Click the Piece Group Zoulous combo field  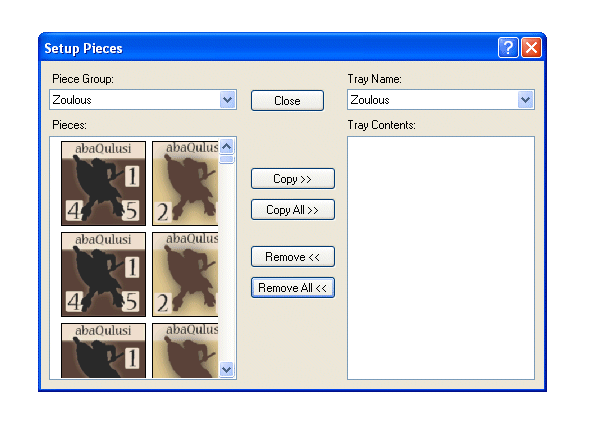143,100
